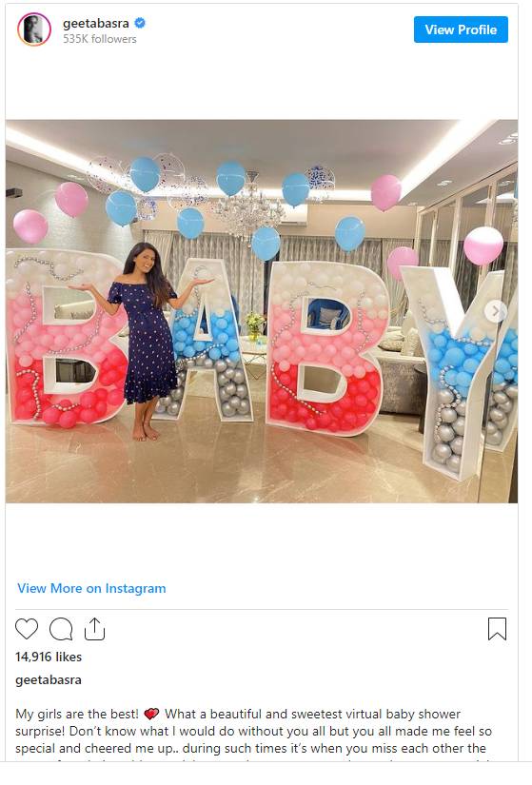
Task: View the 14,916 likes count
Action: click(x=49, y=657)
